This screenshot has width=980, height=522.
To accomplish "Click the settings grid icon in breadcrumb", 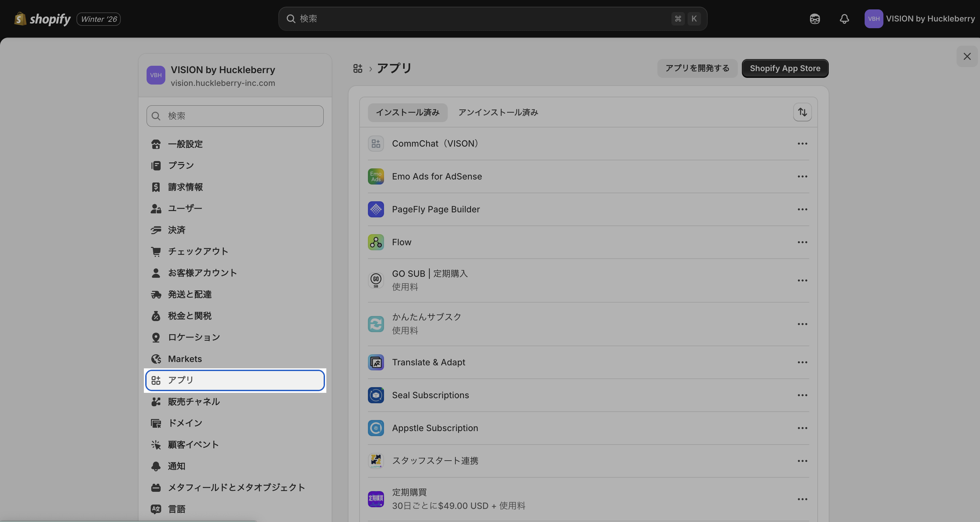I will [358, 68].
